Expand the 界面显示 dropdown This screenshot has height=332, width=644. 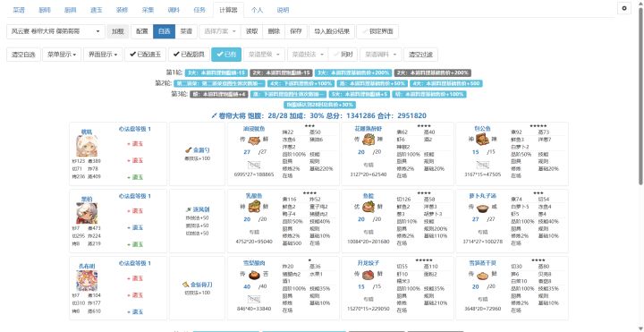103,55
